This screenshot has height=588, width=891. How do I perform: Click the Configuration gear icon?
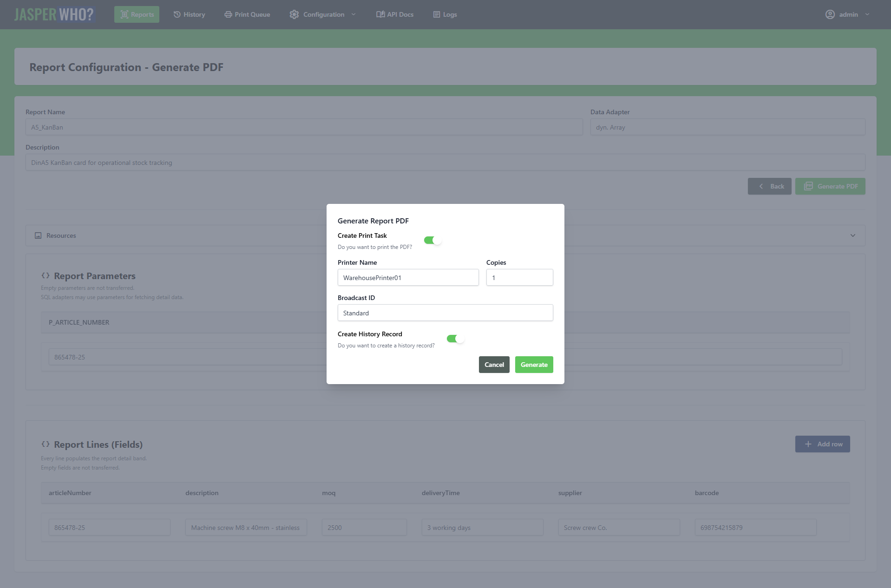pos(294,14)
